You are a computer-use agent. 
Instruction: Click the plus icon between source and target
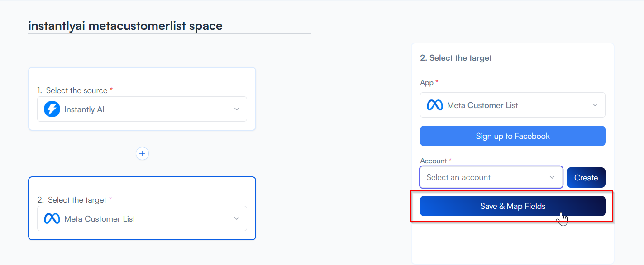click(x=142, y=154)
